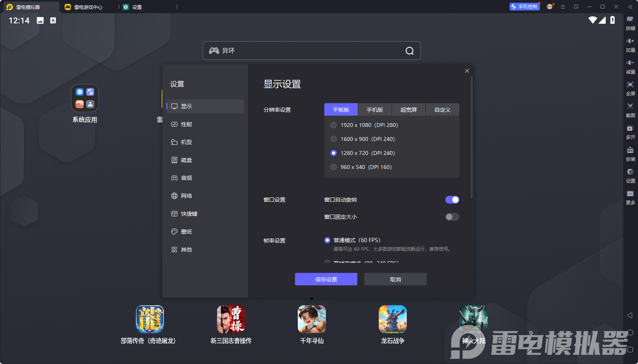The image size is (638, 364).
Task: Click the settings dialog vertical scrollbar
Action: pos(472,137)
